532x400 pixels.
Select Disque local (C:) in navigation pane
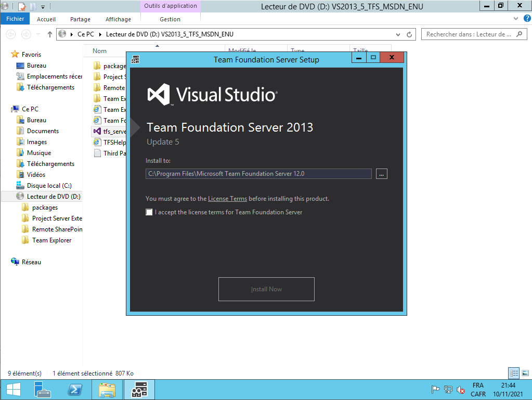point(49,186)
